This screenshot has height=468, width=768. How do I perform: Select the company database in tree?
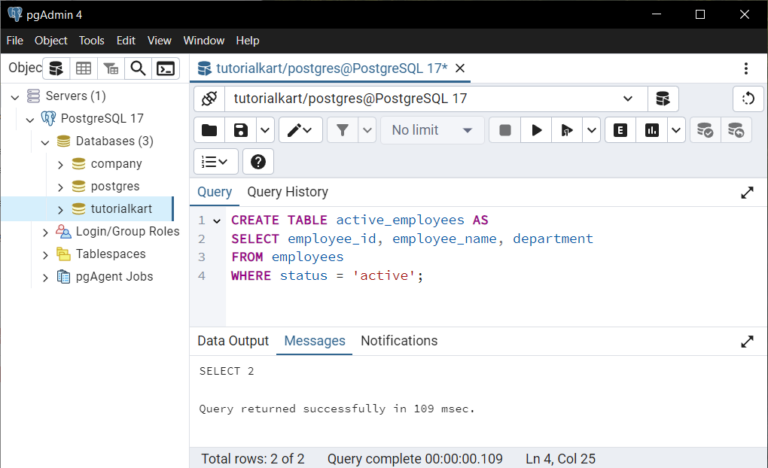(116, 164)
